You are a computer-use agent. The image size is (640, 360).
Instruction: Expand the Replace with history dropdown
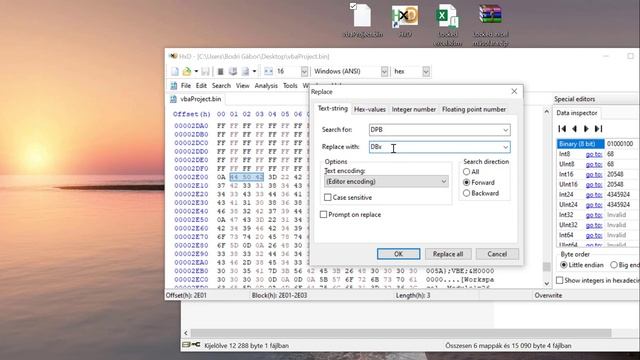506,147
